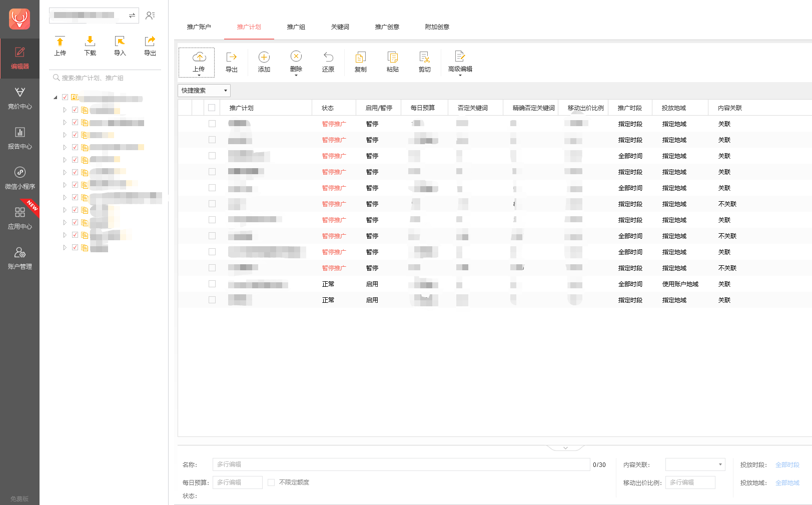The width and height of the screenshot is (812, 505).
Task: Open the 高级编辑 dropdown arrow
Action: click(x=460, y=76)
